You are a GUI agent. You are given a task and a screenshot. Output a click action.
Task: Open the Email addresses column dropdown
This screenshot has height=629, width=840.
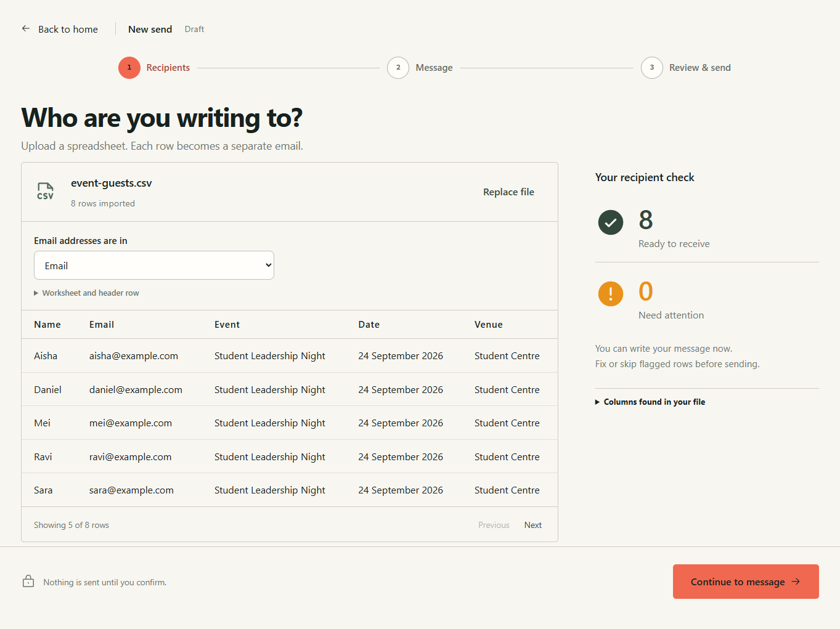[154, 266]
